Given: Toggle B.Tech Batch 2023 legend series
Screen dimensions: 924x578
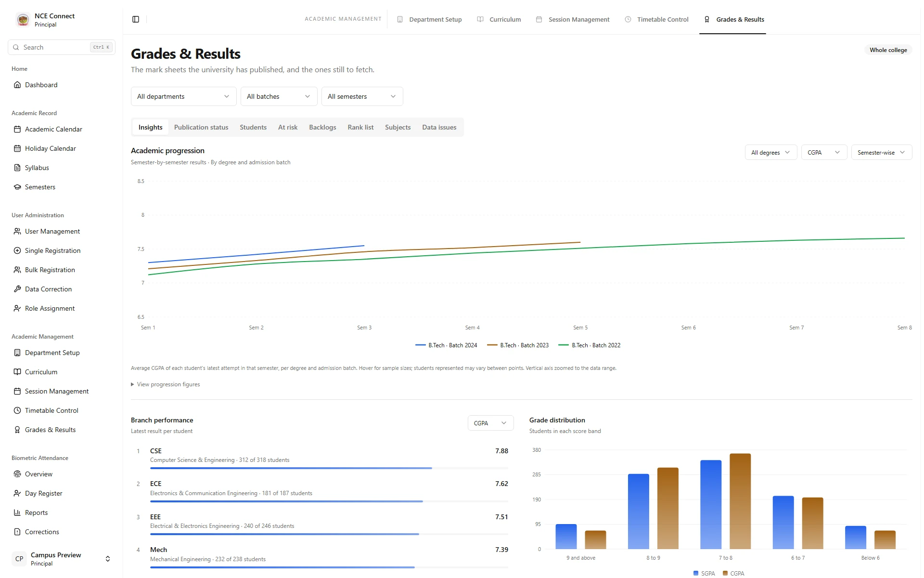Looking at the screenshot, I should [x=518, y=345].
